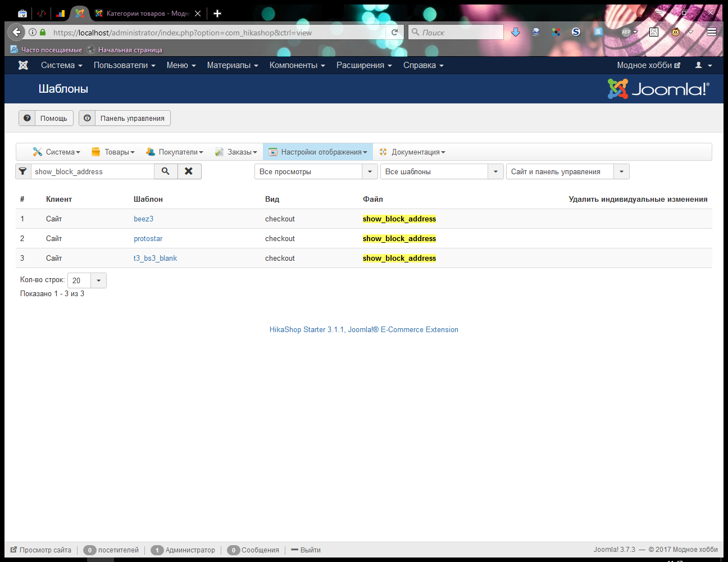Click Просмотр сайта in the status bar
This screenshot has height=562, width=728.
coord(41,550)
